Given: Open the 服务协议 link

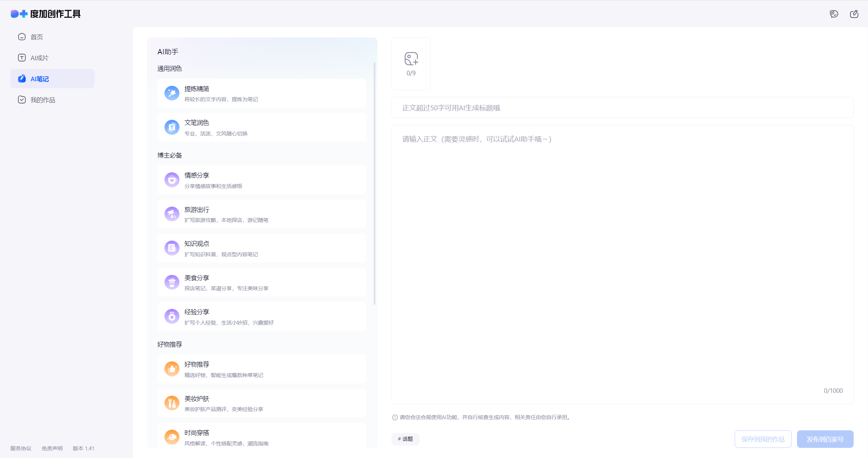Looking at the screenshot, I should [21, 449].
